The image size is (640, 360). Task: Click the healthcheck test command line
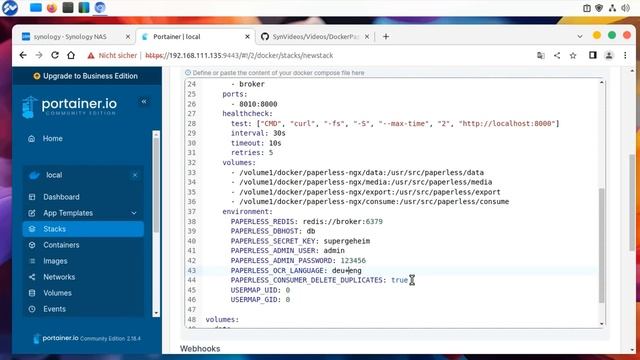point(395,123)
